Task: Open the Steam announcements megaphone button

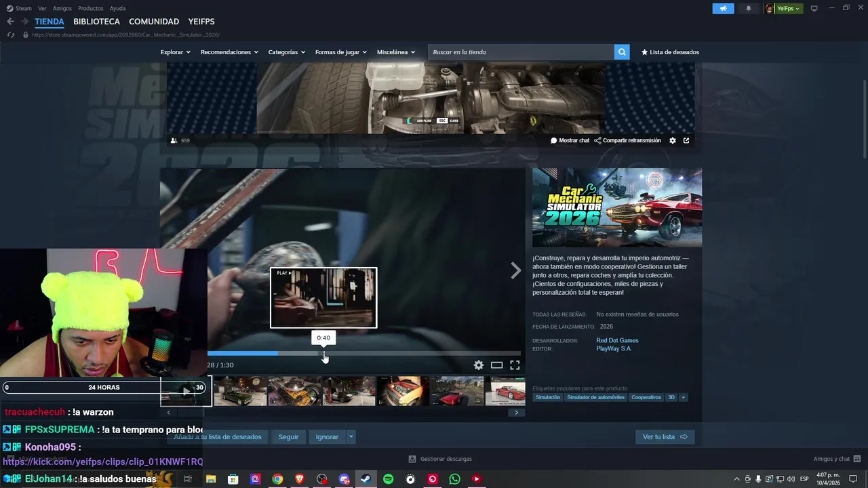Action: 723,8
